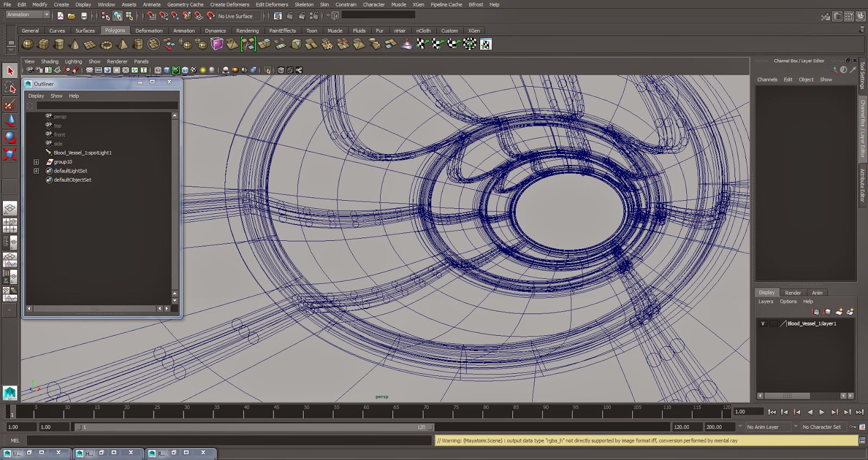Create a polygon sphere from the shelf
Screen dimensions: 868x460
28,44
